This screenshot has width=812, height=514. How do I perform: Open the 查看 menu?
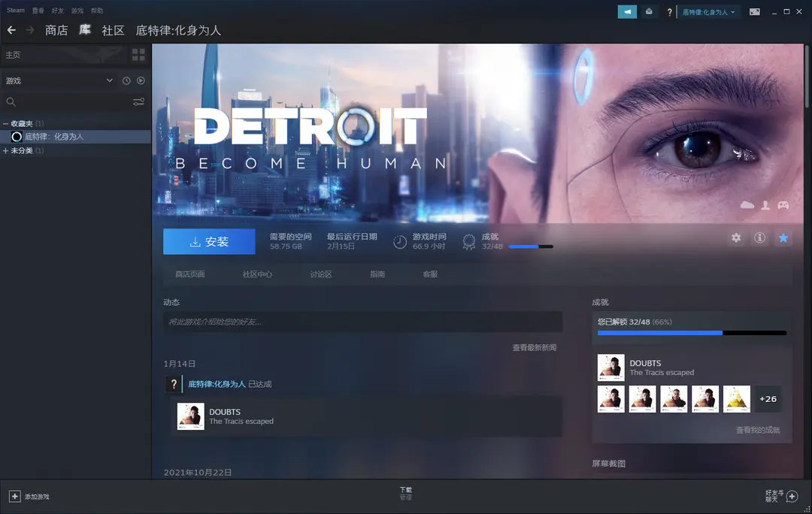click(x=38, y=11)
